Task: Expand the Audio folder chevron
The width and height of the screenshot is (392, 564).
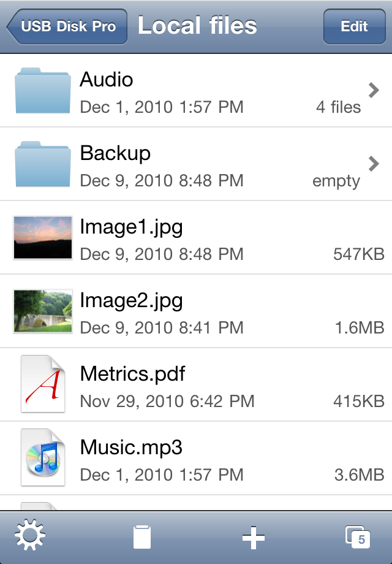Action: pos(374,90)
